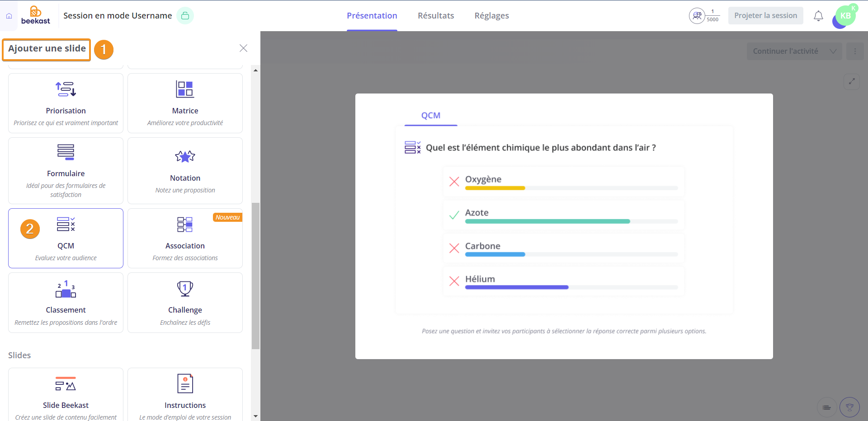Toggle the session lock icon
Image resolution: width=868 pixels, height=421 pixels.
point(185,16)
